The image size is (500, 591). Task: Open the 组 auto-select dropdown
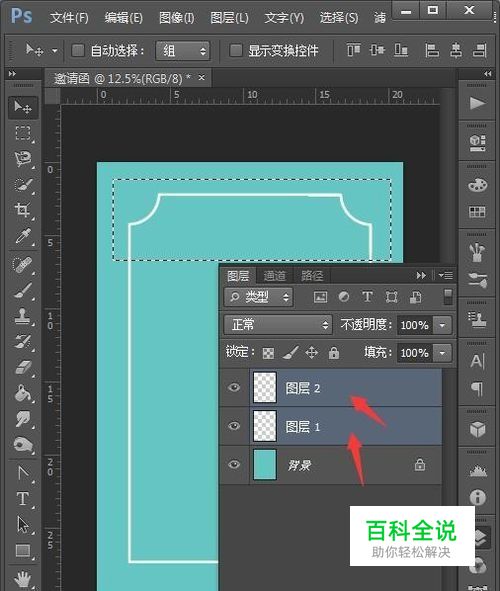point(183,51)
